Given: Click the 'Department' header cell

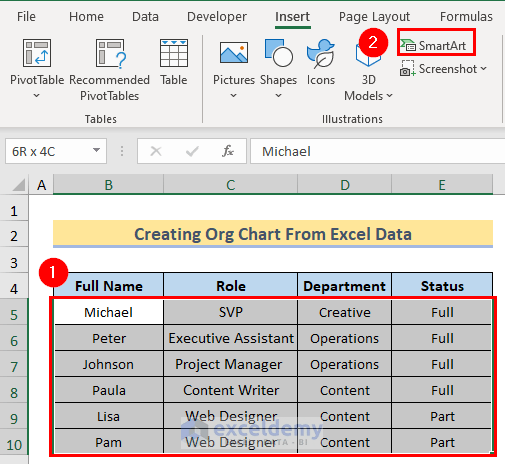Looking at the screenshot, I should 345,286.
